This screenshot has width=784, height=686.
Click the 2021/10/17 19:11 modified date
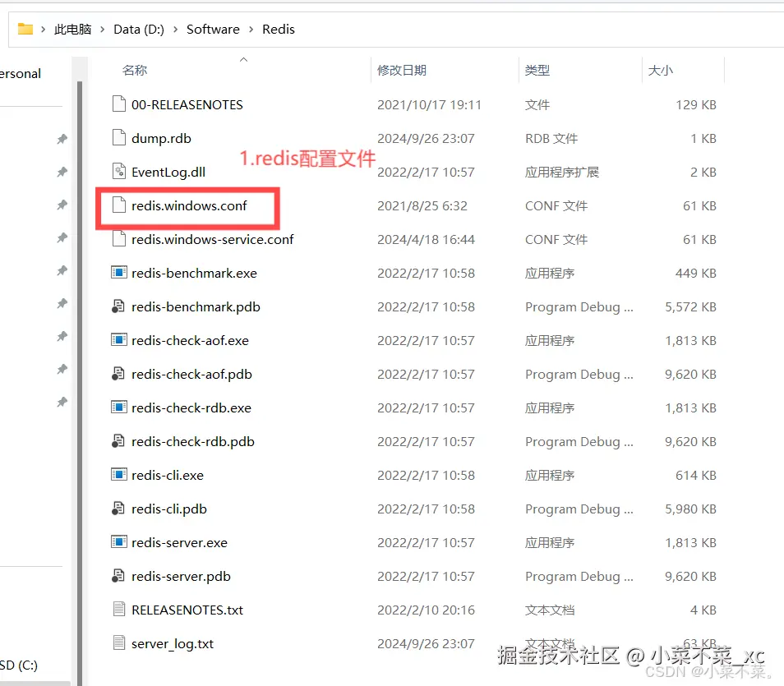click(x=429, y=105)
